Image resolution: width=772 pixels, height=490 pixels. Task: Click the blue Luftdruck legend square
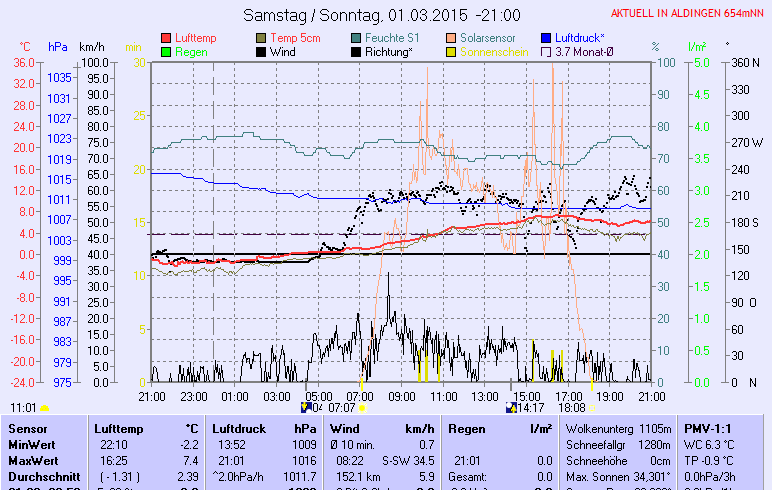(546, 38)
